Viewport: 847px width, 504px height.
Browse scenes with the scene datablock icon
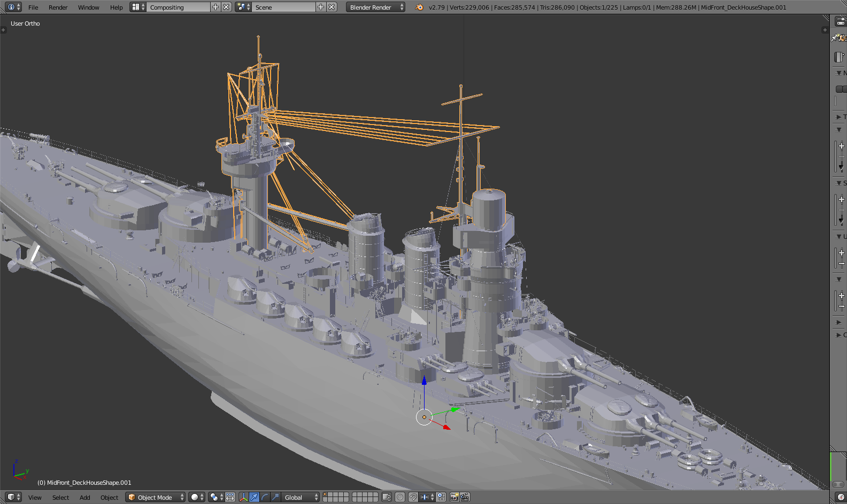(x=243, y=7)
